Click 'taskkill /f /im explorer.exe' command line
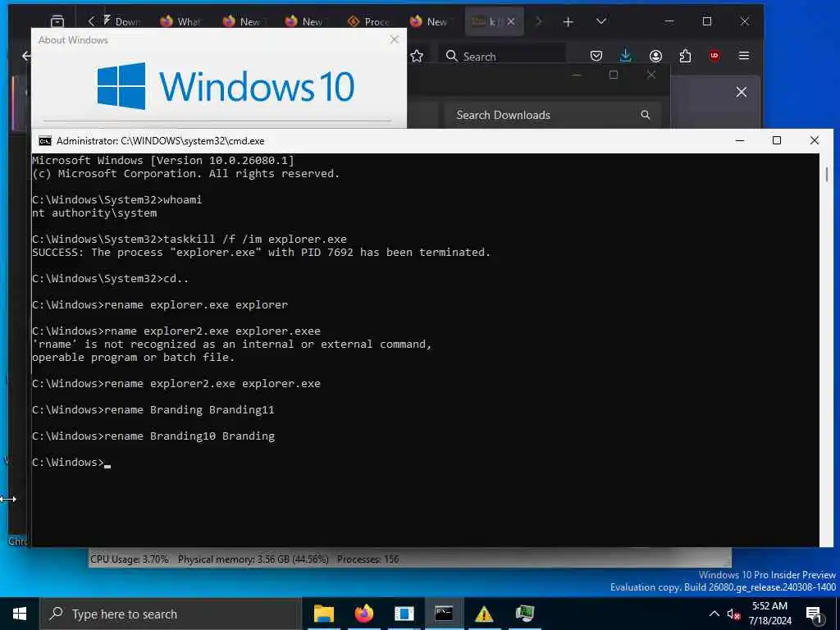This screenshot has width=840, height=630. point(255,239)
